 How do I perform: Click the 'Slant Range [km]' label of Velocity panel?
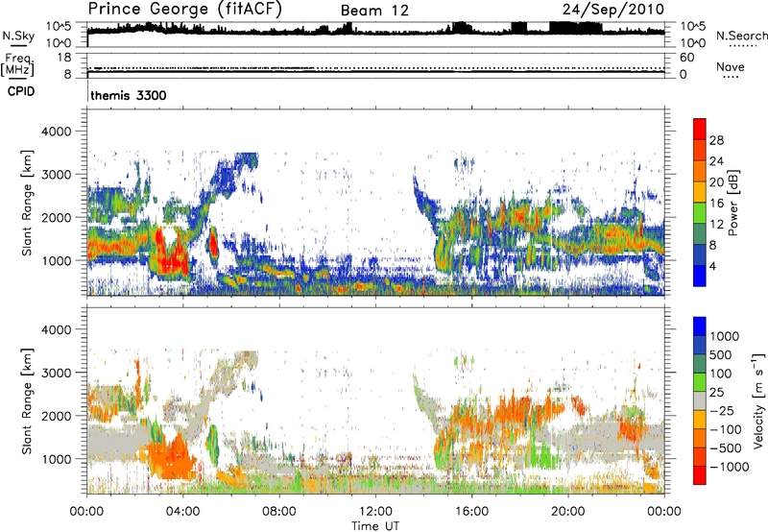tap(27, 401)
